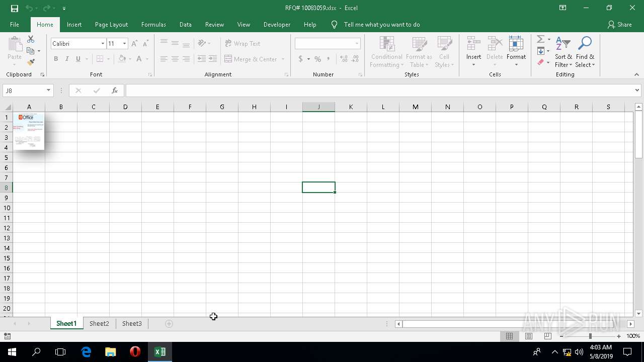
Task: Click Percent Style icon
Action: click(x=317, y=59)
